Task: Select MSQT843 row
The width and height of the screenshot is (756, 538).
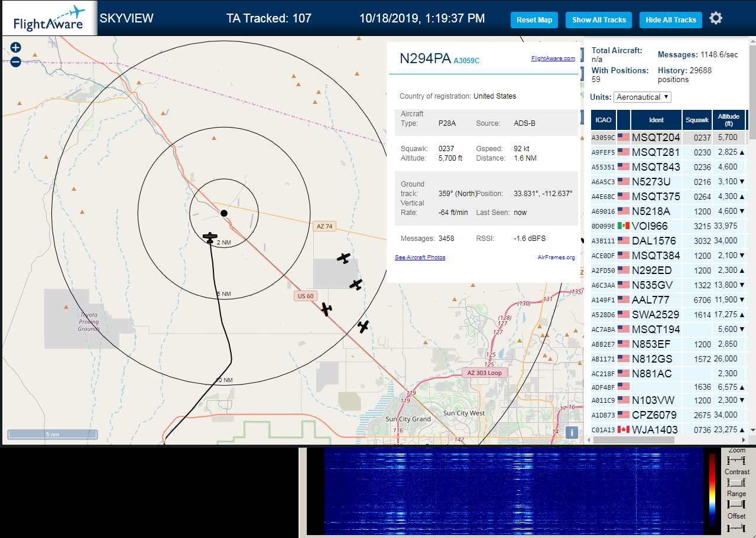Action: (x=669, y=167)
